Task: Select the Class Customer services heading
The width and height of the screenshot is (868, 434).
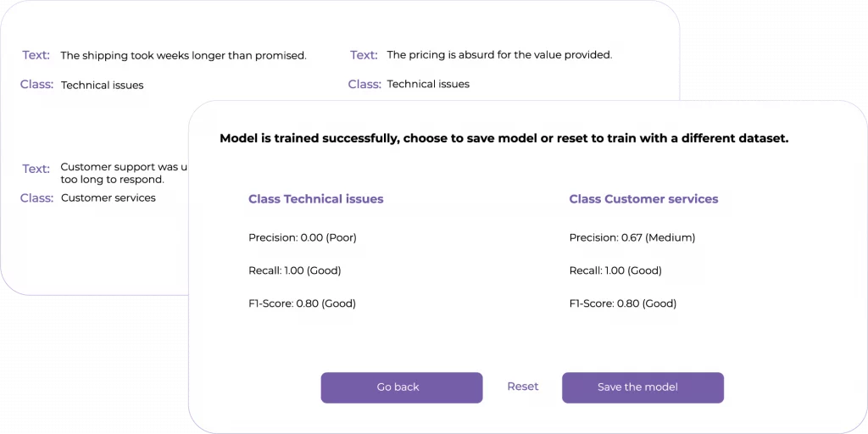Action: [x=643, y=199]
